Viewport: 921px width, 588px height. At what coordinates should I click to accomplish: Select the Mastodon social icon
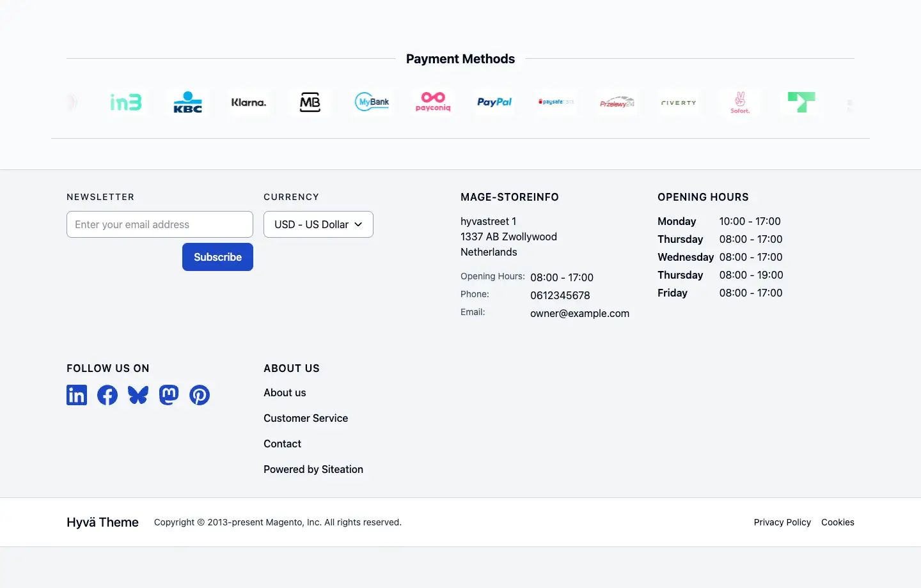168,395
